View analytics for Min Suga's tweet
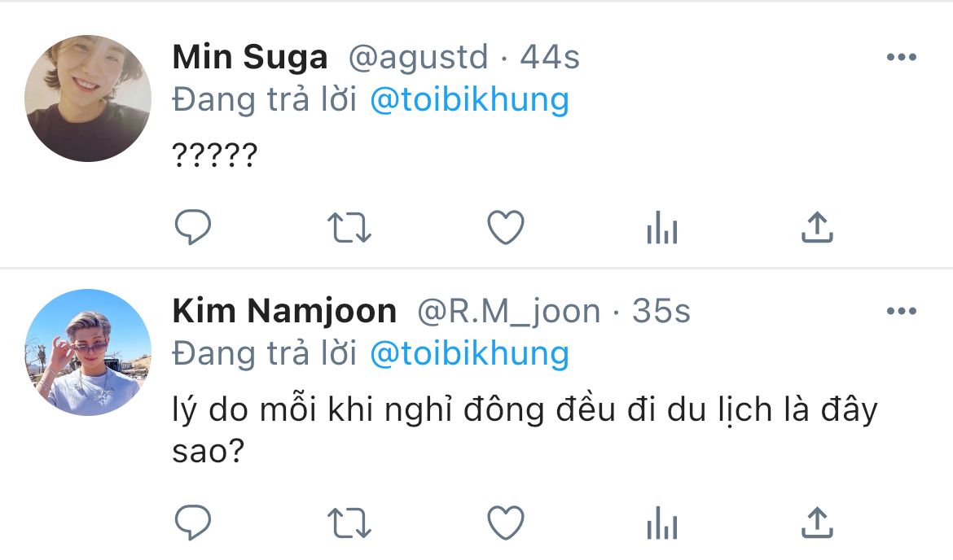The width and height of the screenshot is (953, 560). 661,230
